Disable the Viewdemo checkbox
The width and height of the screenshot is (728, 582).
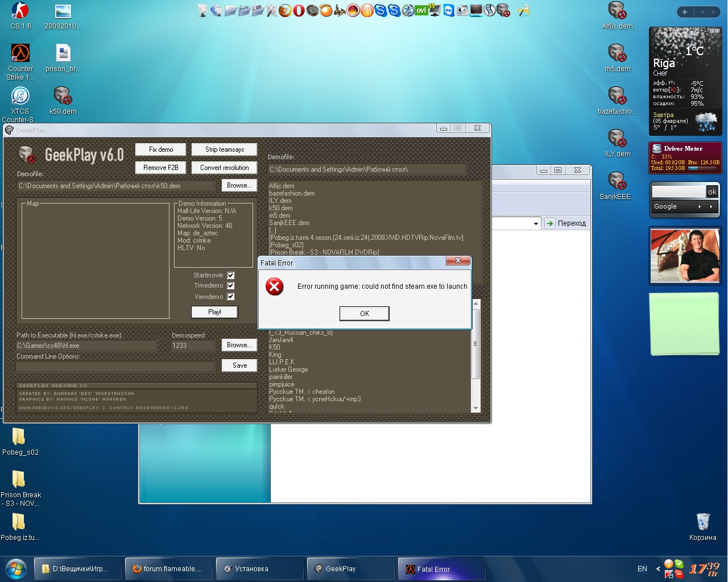231,297
